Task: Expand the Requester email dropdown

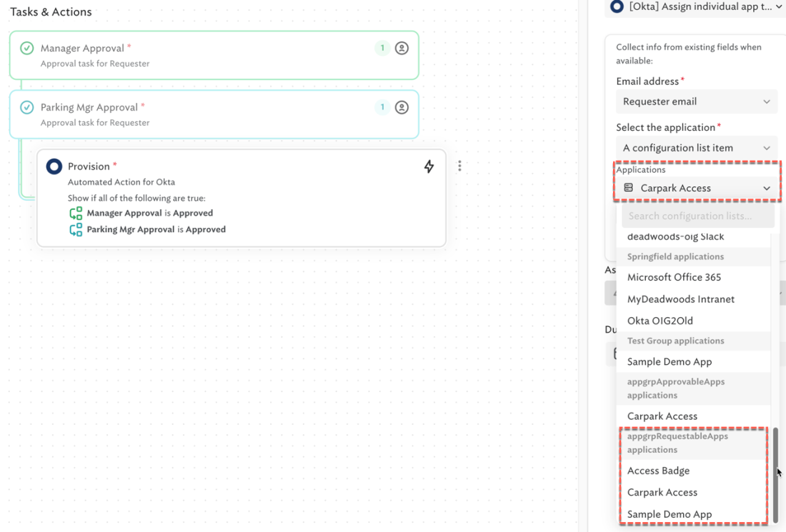Action: point(696,101)
